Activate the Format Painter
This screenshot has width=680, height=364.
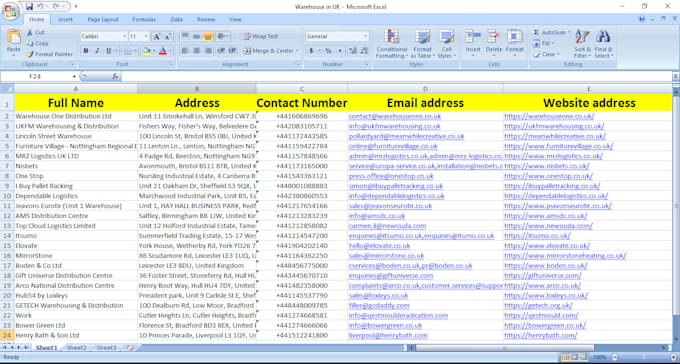49,54
